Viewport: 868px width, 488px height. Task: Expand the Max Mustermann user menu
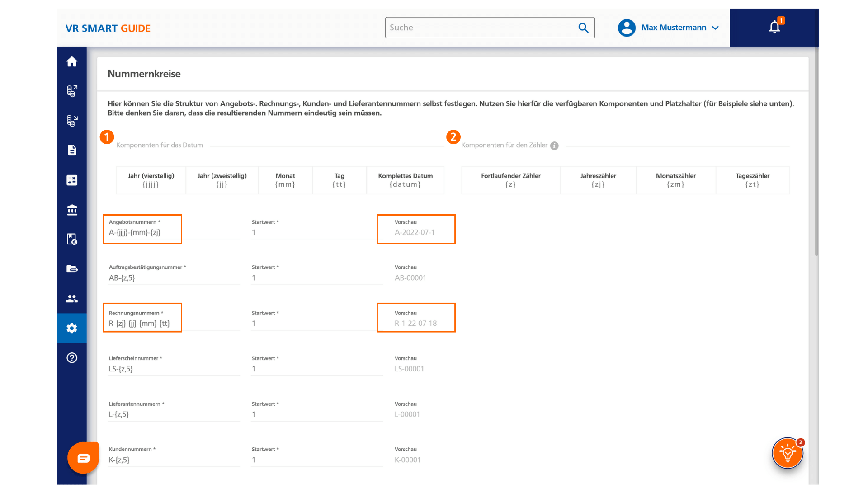click(715, 28)
